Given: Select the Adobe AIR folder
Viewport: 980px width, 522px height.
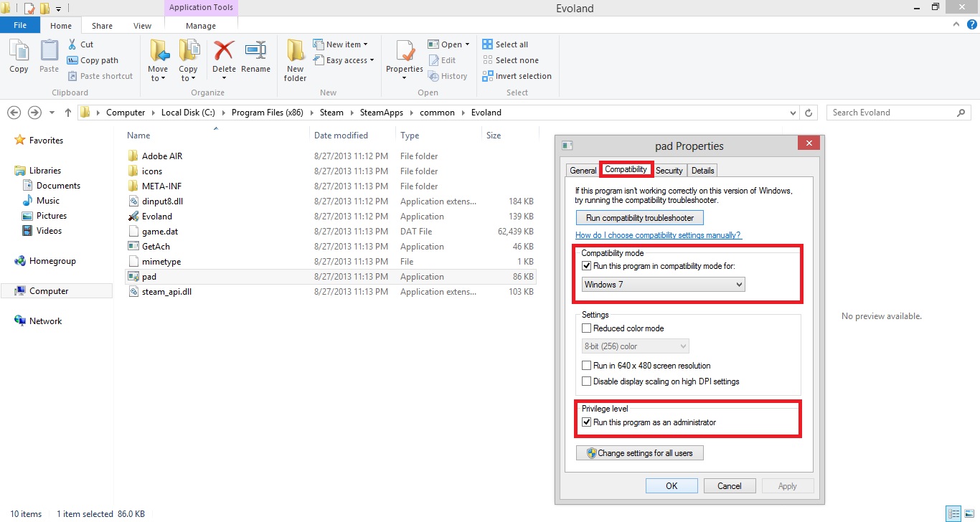Looking at the screenshot, I should 162,156.
